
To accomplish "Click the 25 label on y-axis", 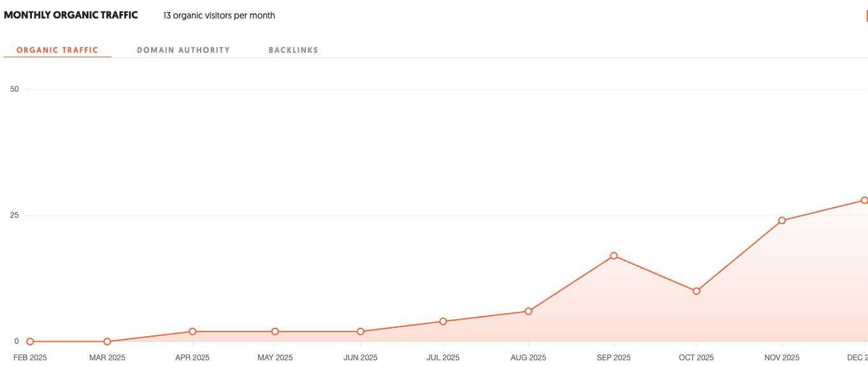I will pos(15,215).
